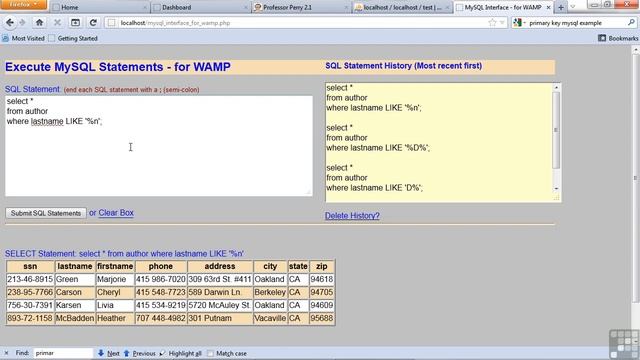Viewport: 640px width, 360px height.
Task: Click the page vertical scrollbar
Action: tap(636, 178)
